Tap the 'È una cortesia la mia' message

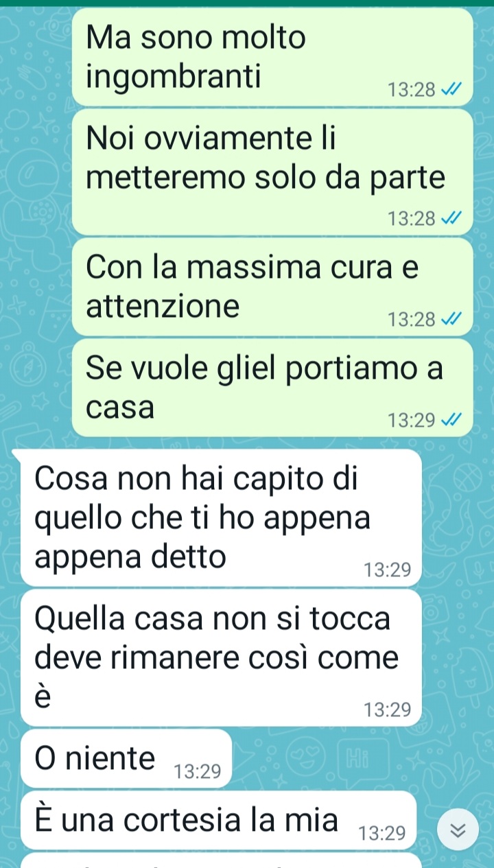coord(219,820)
